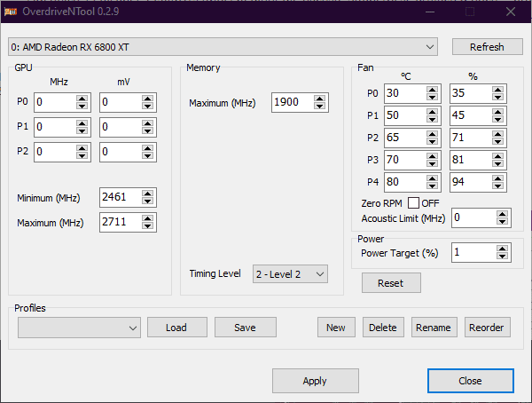Decrease GPU P2 MHz with down arrow
The width and height of the screenshot is (532, 403).
(x=82, y=155)
